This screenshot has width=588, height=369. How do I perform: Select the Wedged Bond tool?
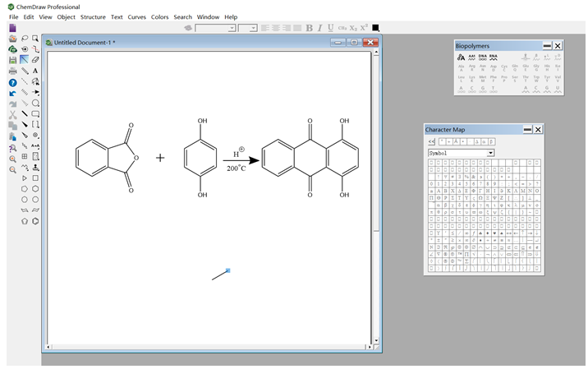[x=25, y=124]
